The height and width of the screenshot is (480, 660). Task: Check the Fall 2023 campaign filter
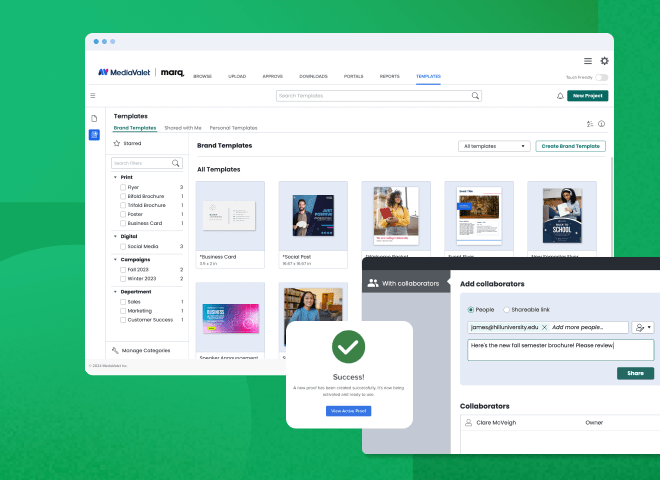(123, 269)
